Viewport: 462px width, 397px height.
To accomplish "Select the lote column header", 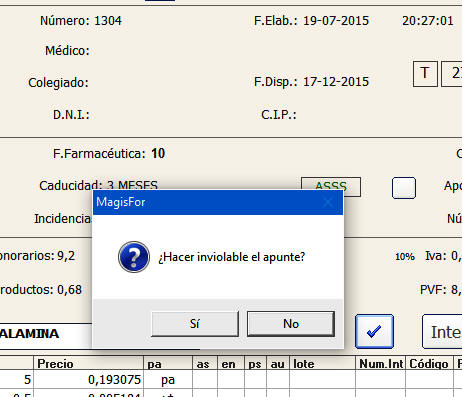I will coord(323,363).
